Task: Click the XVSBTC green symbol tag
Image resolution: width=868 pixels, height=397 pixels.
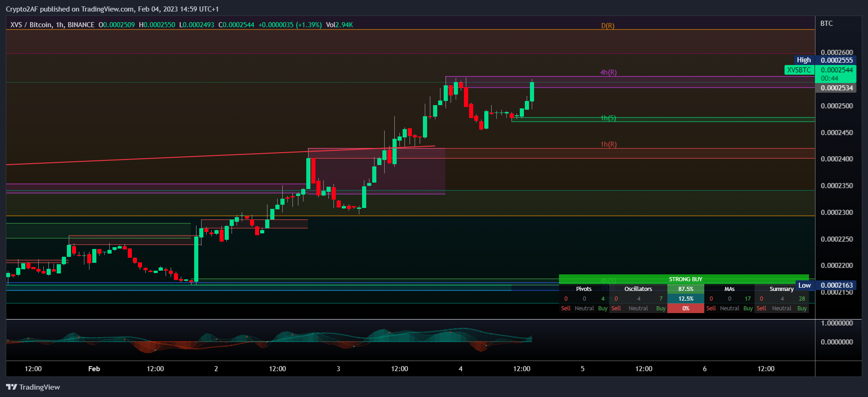Action: click(799, 70)
